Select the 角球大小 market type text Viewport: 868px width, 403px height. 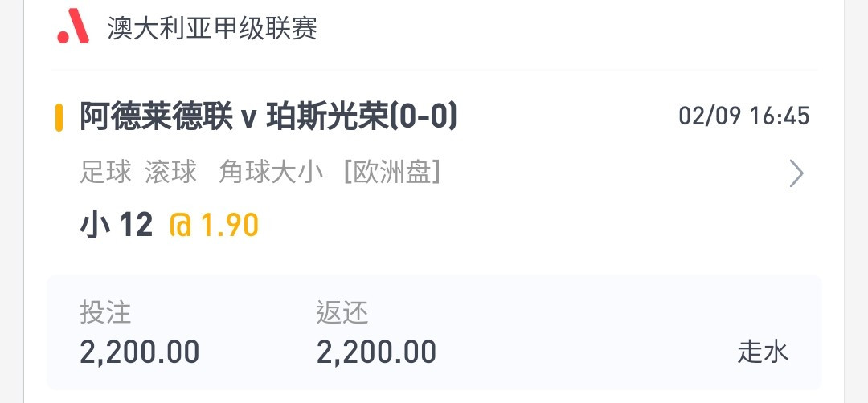[271, 172]
